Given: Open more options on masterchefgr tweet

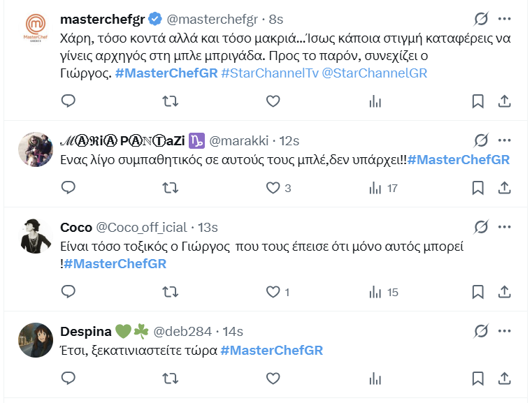Looking at the screenshot, I should [x=504, y=18].
